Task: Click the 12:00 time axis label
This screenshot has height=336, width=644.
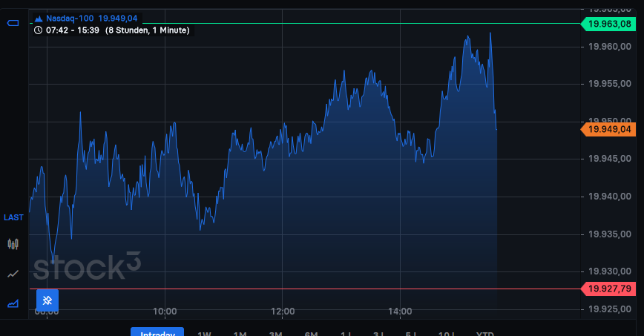Action: point(283,312)
